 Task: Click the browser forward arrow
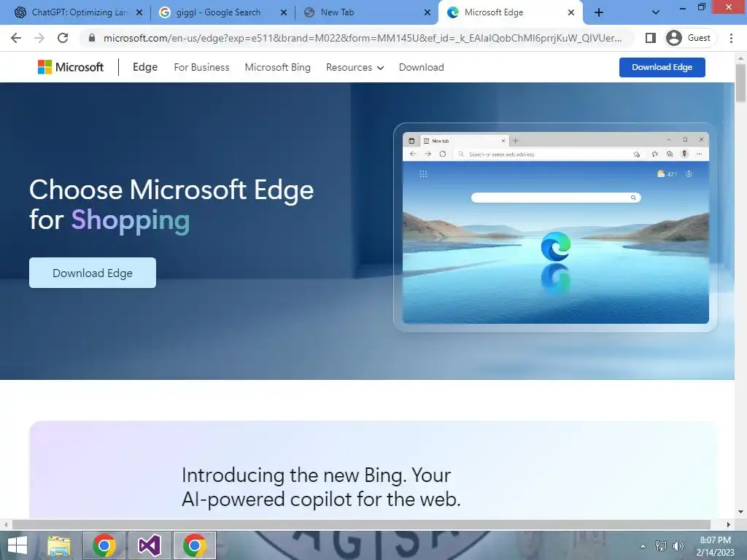click(x=39, y=38)
